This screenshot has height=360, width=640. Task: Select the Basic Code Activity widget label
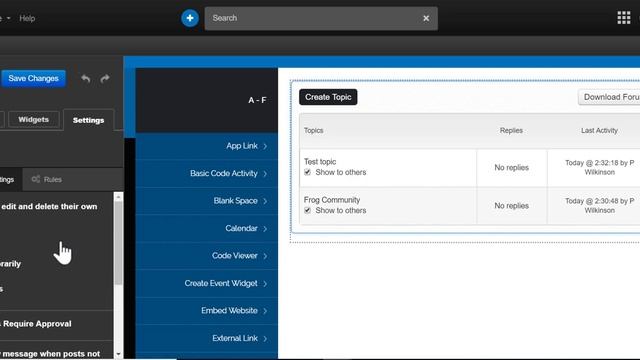(224, 173)
